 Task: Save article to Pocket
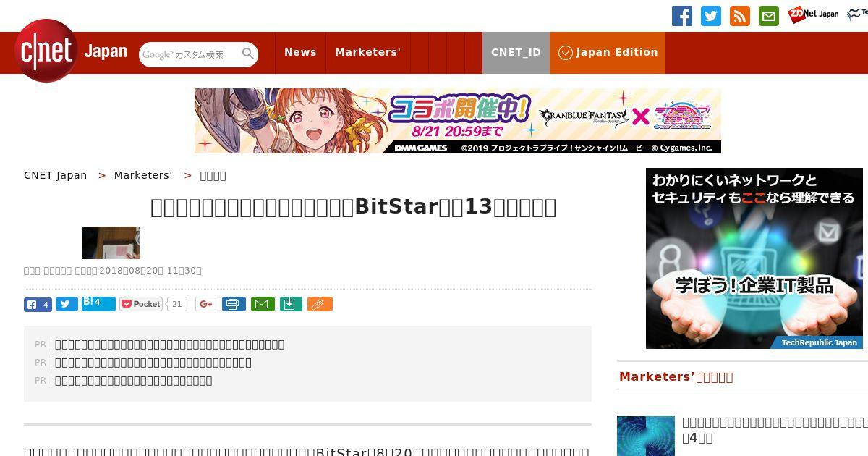(x=141, y=304)
